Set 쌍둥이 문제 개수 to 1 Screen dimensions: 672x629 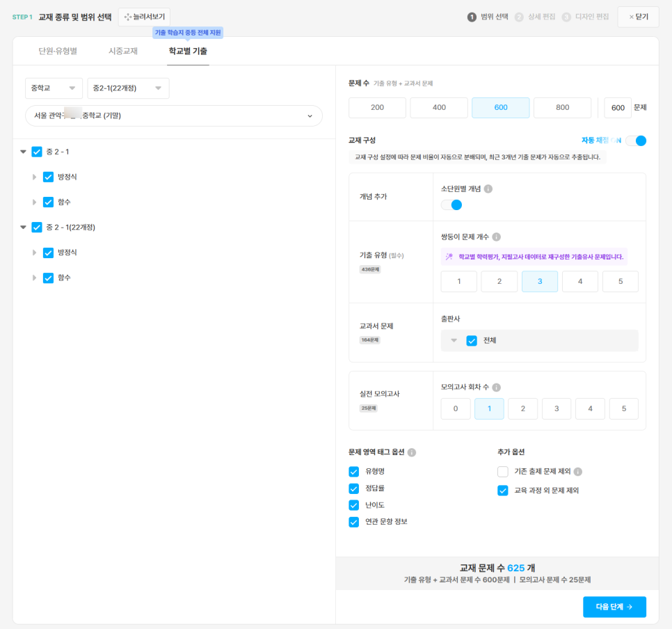[458, 281]
